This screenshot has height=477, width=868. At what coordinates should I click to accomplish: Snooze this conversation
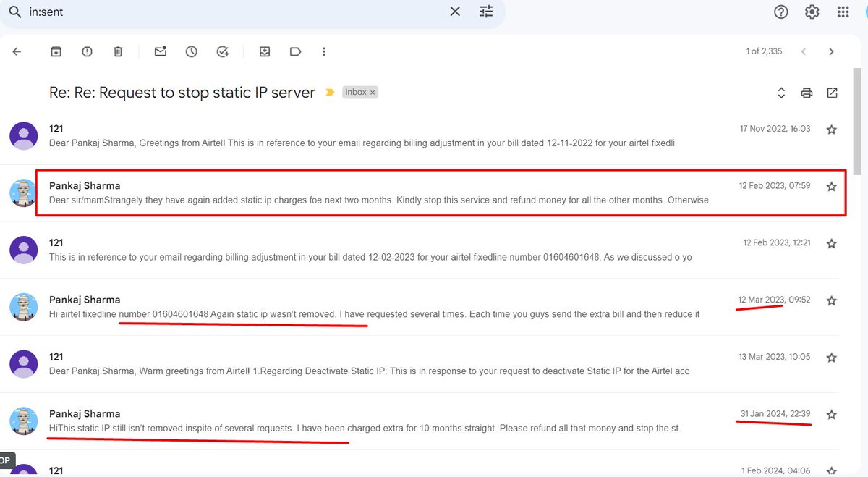pos(192,51)
